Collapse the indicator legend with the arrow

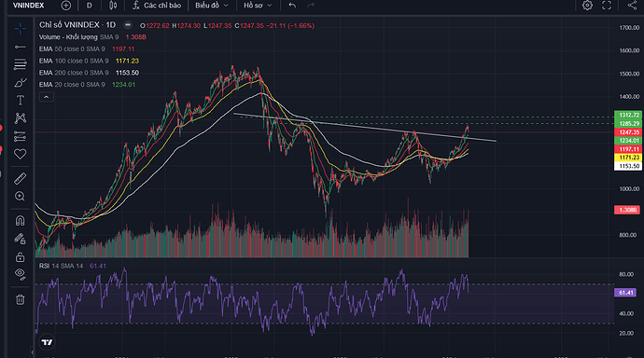tap(47, 97)
